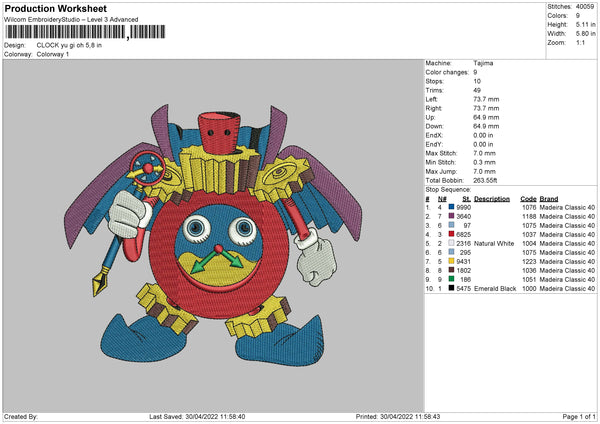Click the 'Max Stitch:' label

click(x=441, y=153)
